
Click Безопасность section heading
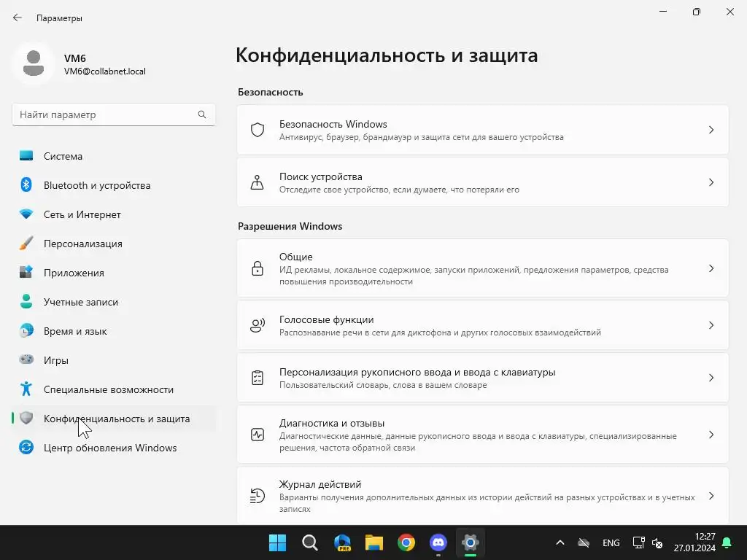(x=271, y=92)
